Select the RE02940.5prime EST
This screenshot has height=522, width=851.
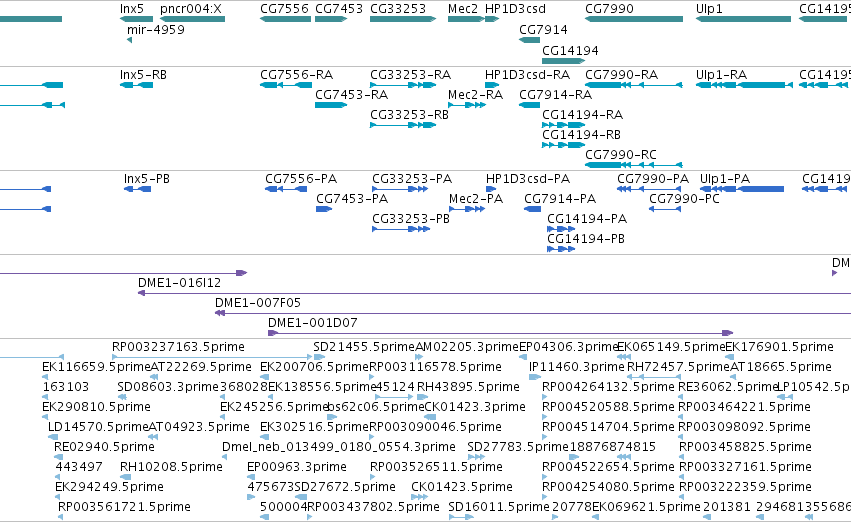pyautogui.click(x=58, y=457)
